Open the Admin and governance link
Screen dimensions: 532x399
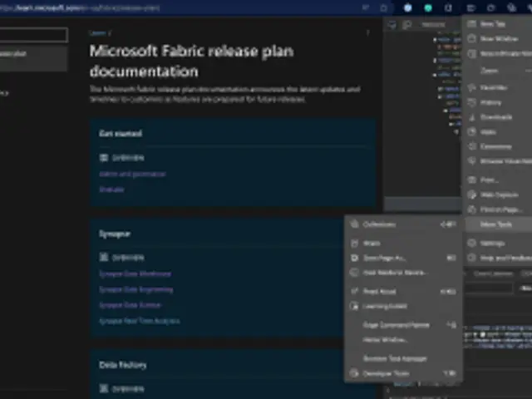(132, 174)
